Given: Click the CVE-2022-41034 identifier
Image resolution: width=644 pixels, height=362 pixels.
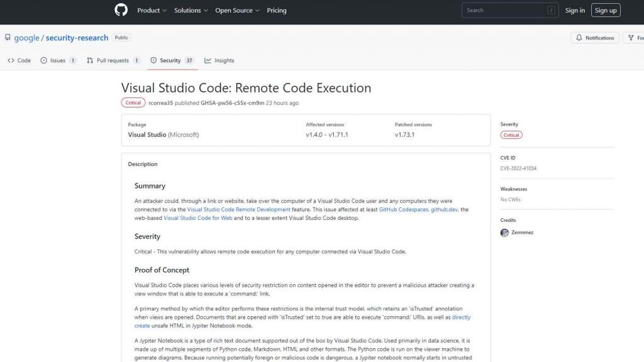Looking at the screenshot, I should point(518,168).
